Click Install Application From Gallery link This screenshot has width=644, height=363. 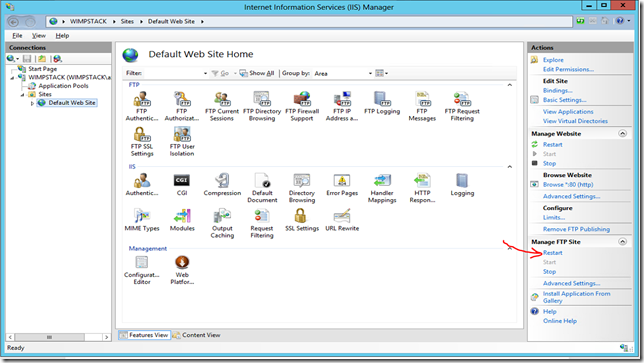[x=576, y=297]
